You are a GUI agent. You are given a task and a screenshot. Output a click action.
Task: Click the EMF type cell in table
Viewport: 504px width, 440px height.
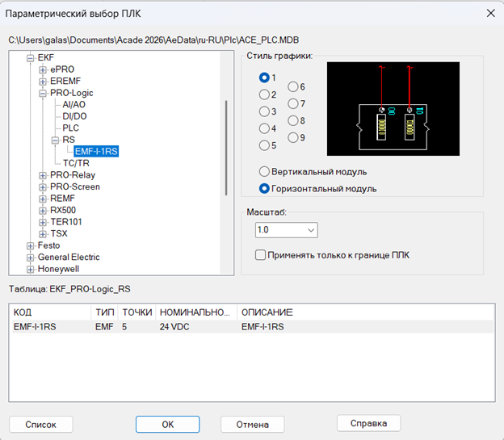(104, 327)
